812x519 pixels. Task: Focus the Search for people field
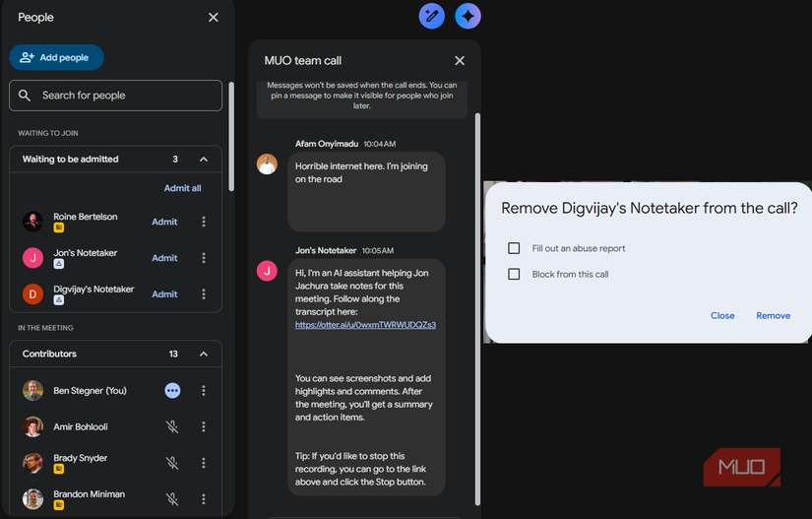tap(115, 96)
